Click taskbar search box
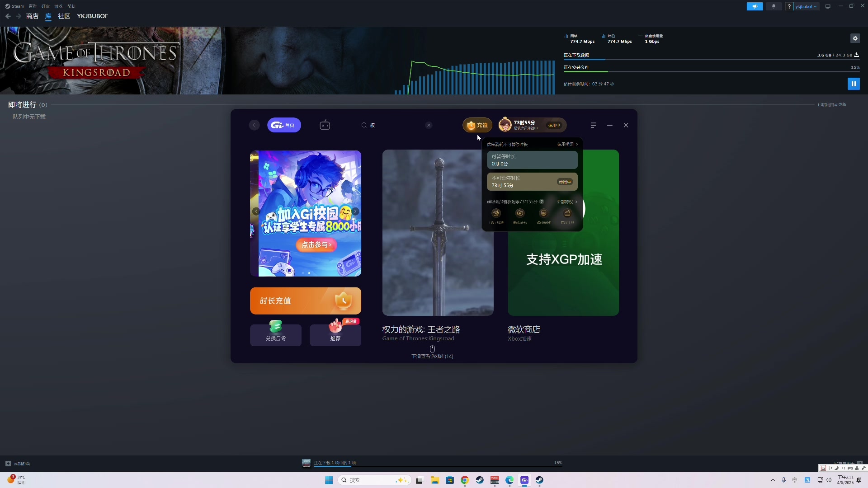The image size is (868, 488). [x=375, y=480]
